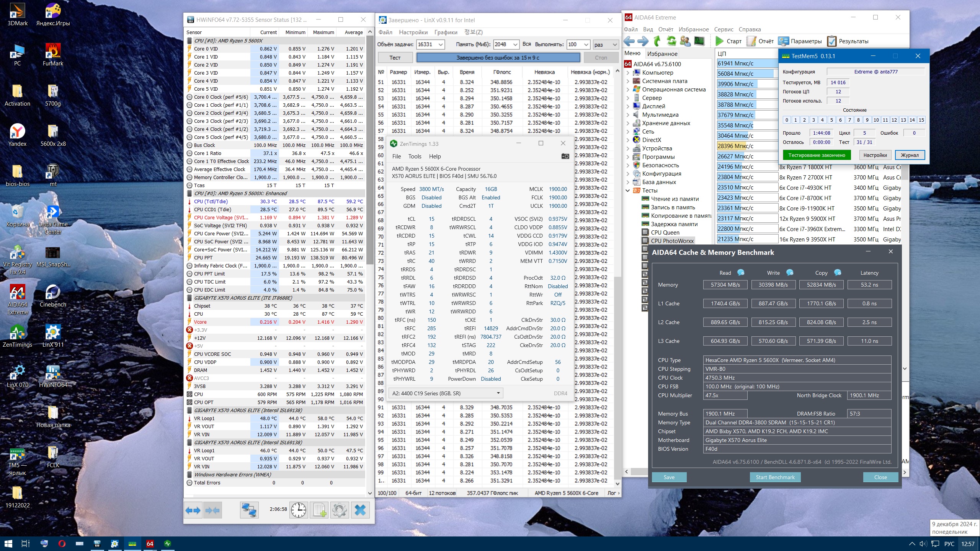Reset HWiNFO sensor clock timer
The width and height of the screenshot is (980, 551).
[x=299, y=510]
